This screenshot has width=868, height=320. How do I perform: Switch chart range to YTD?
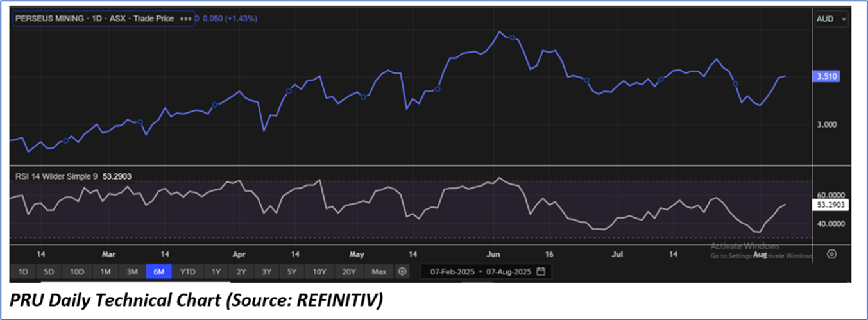(x=188, y=272)
